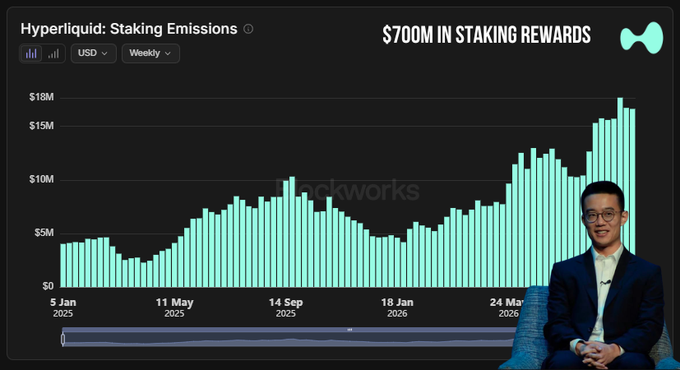The height and width of the screenshot is (370, 680).
Task: Click the Hyperliquid logo
Action: tap(641, 38)
